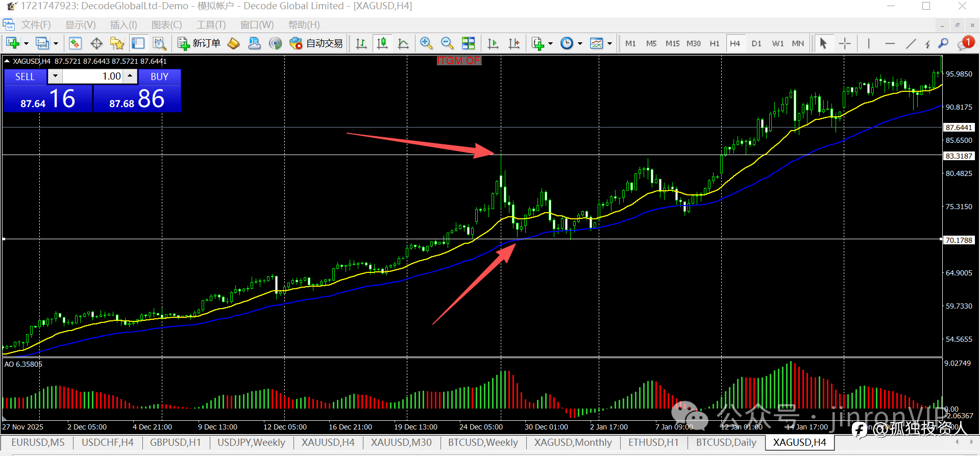Expand the new chart dropdown arrow
Viewport: 980px width, 456px height.
(26, 44)
